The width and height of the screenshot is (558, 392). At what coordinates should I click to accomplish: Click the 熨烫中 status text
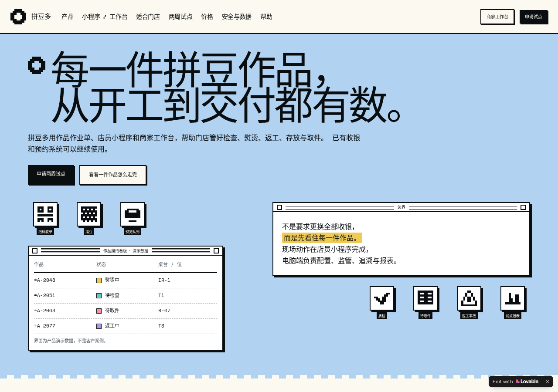click(x=112, y=280)
